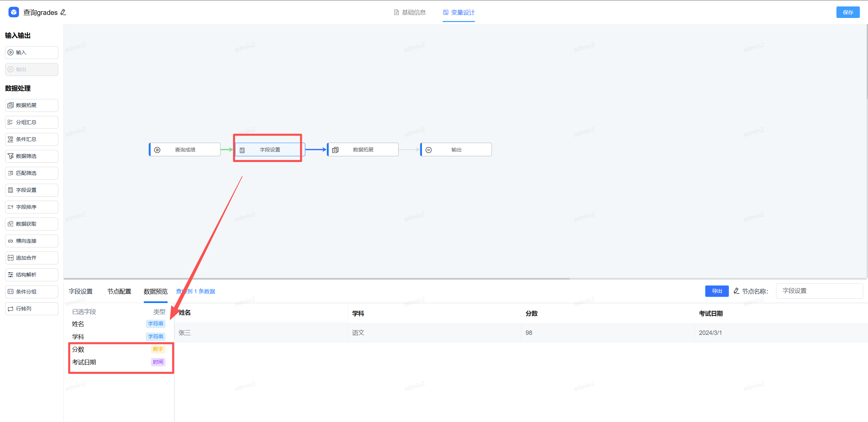Select the 数据筛选 funnel tool
This screenshot has height=422, width=868.
pyautogui.click(x=32, y=156)
